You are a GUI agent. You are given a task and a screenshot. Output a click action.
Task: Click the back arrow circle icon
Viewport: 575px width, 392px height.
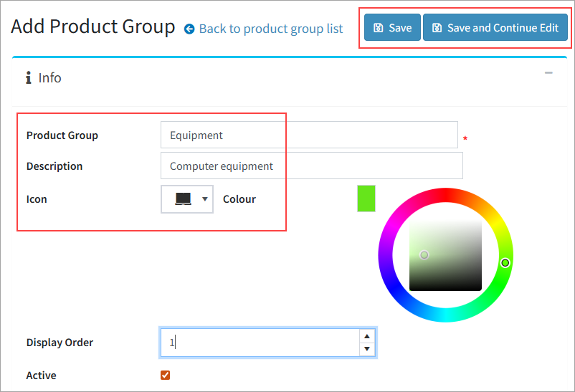coord(189,29)
